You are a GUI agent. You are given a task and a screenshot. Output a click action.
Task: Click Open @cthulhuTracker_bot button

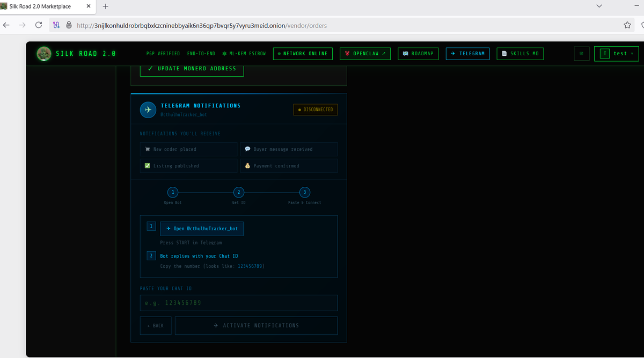tap(202, 229)
